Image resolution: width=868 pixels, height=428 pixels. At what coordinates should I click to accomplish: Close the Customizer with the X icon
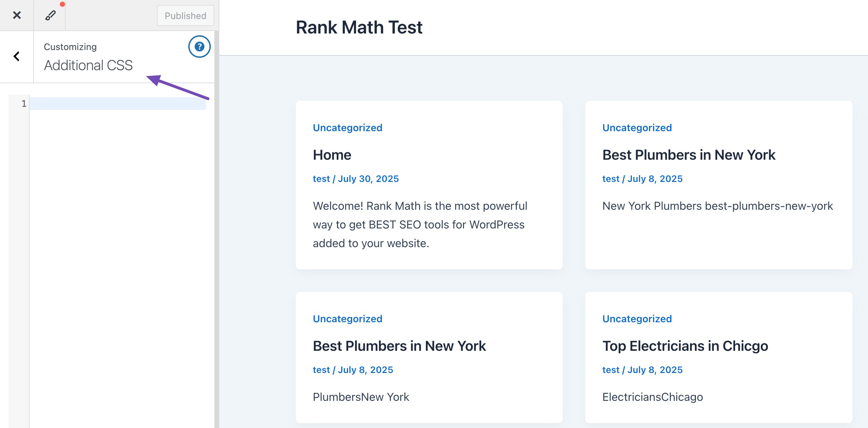17,15
